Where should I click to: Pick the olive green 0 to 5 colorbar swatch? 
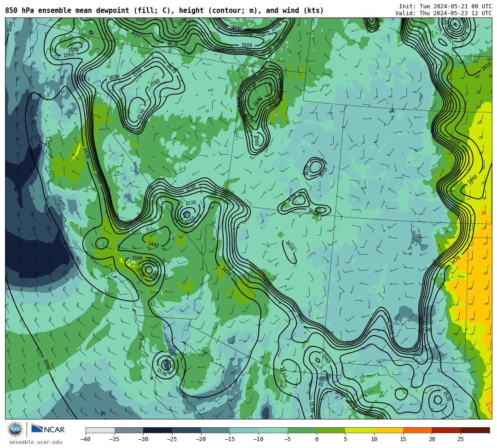pyautogui.click(x=330, y=430)
